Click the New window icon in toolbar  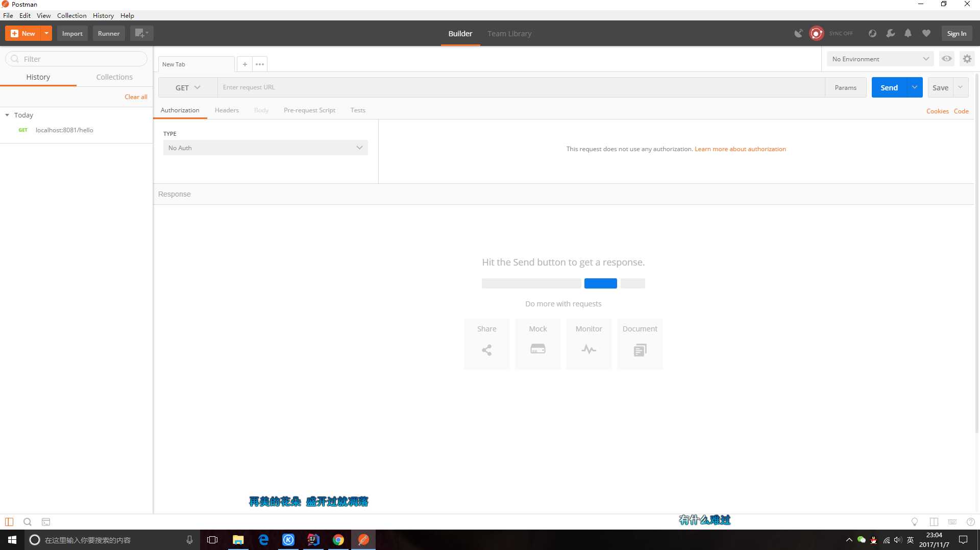(x=141, y=33)
